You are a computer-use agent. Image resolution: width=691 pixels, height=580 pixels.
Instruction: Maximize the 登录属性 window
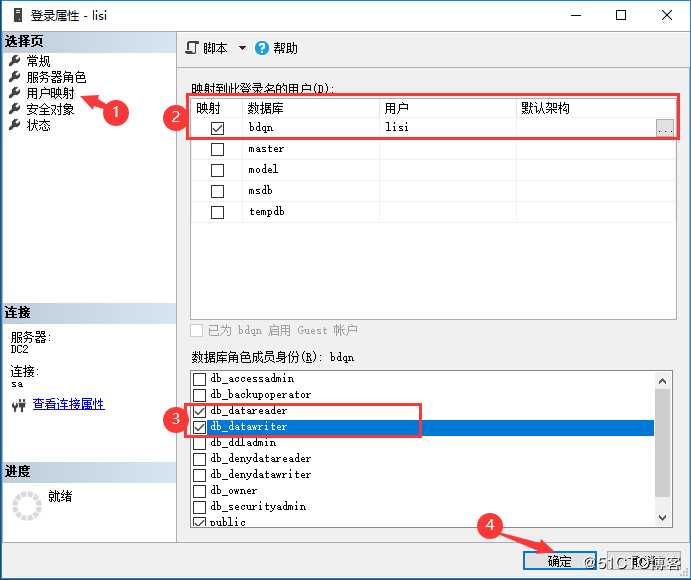(621, 15)
